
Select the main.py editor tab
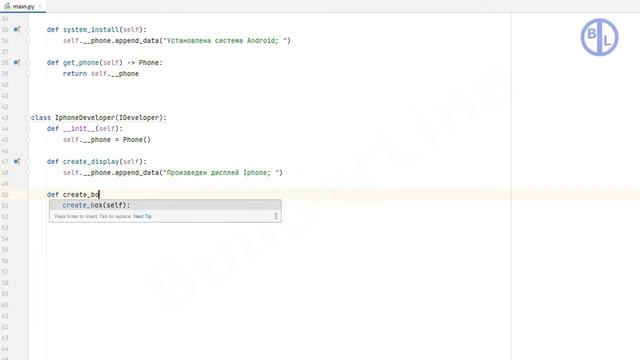coord(23,6)
